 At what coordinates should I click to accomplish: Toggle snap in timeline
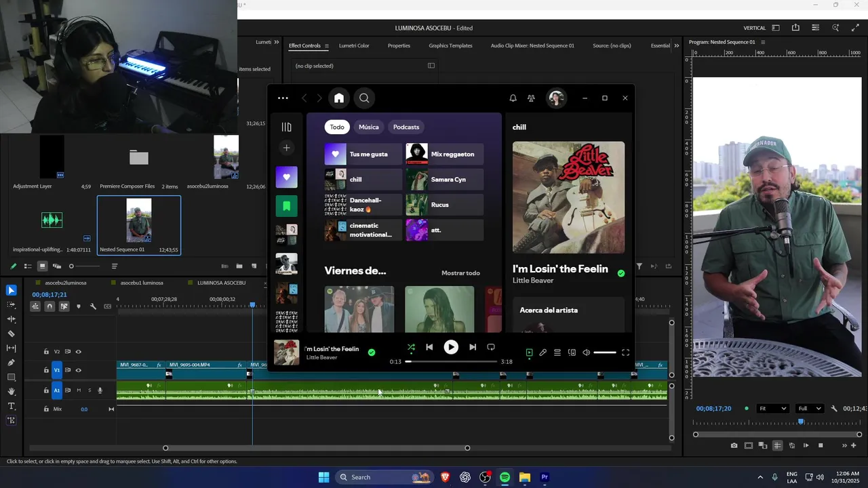50,306
